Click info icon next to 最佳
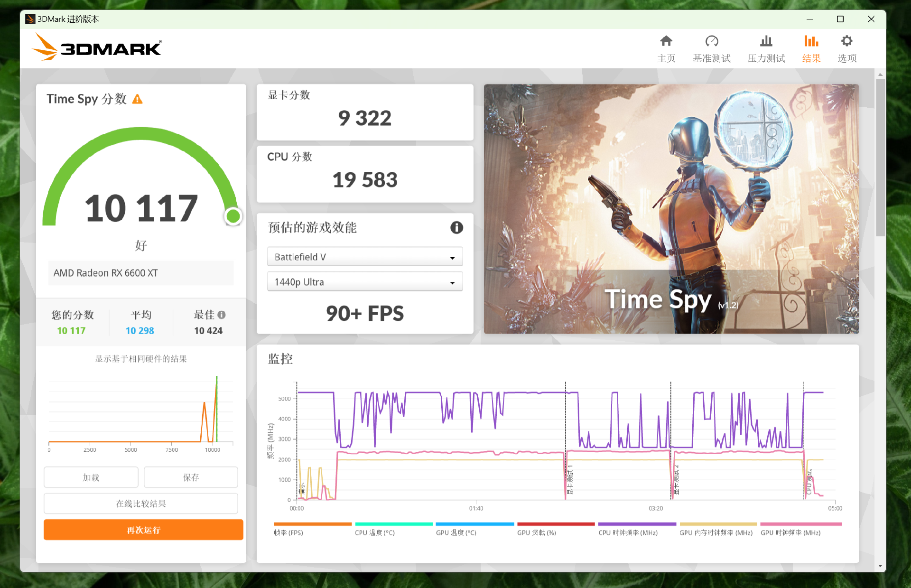The width and height of the screenshot is (911, 588). click(222, 315)
